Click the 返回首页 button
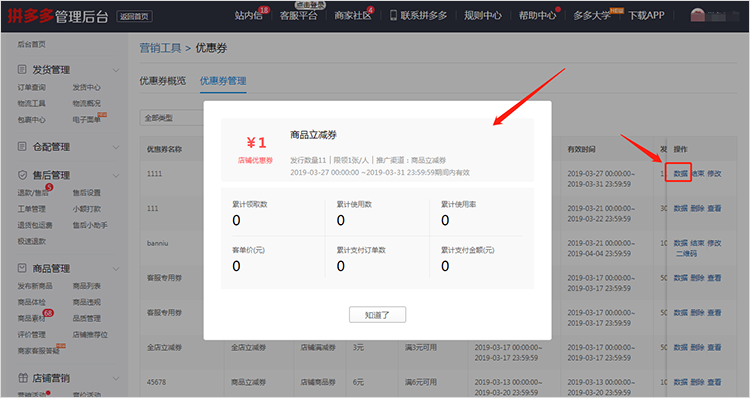 point(134,16)
